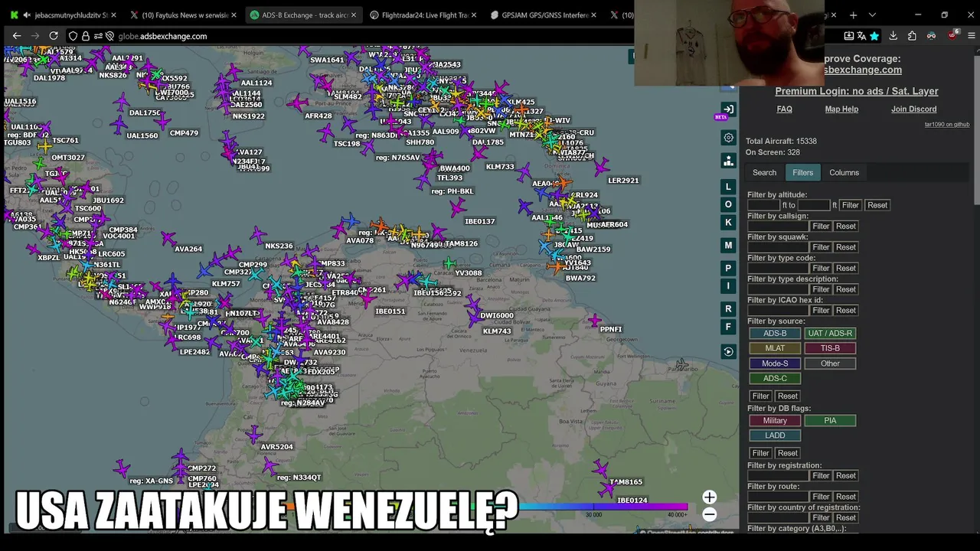Toggle Mode-S source filter
The image size is (980, 551).
775,364
